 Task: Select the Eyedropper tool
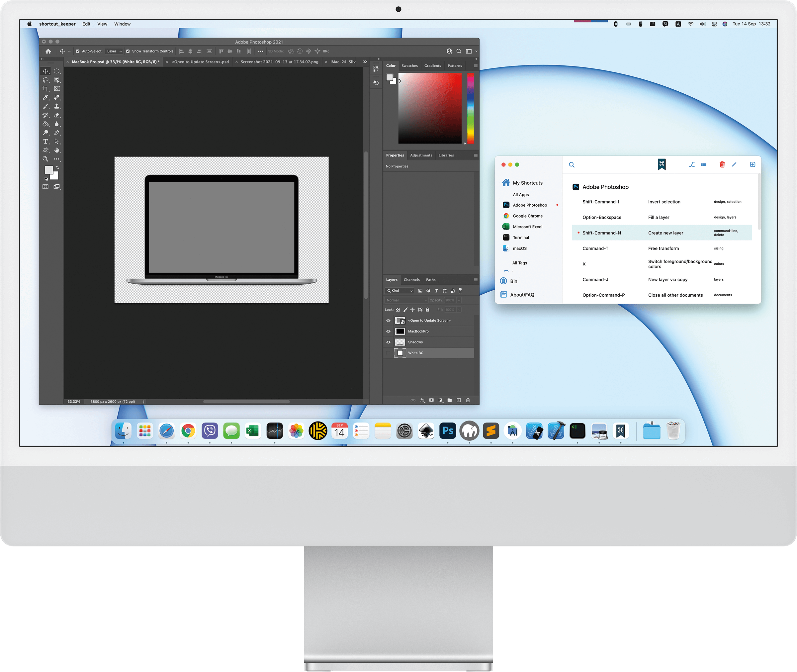pyautogui.click(x=45, y=98)
